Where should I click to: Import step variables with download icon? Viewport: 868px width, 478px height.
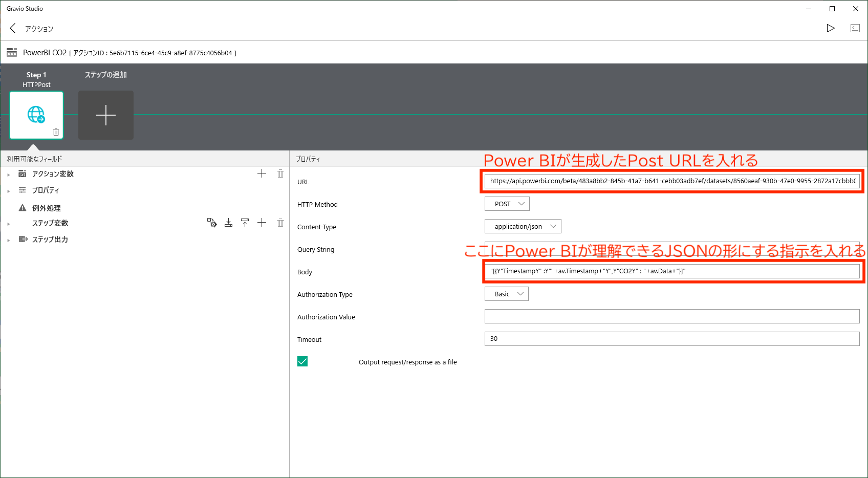coord(228,223)
